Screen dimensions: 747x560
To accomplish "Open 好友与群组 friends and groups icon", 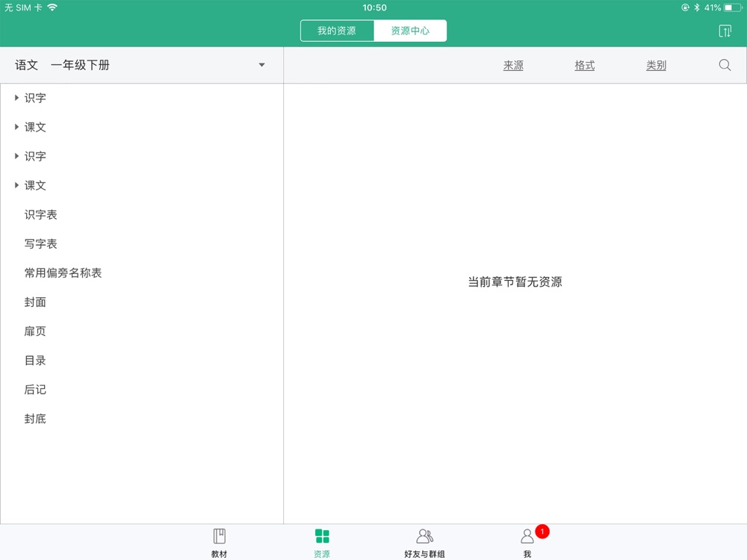I will click(424, 537).
